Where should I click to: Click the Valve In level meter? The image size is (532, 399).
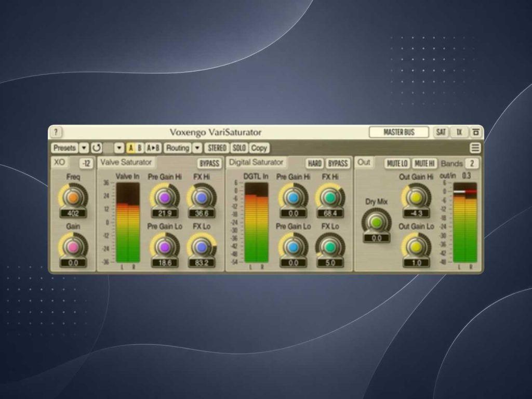[x=128, y=222]
